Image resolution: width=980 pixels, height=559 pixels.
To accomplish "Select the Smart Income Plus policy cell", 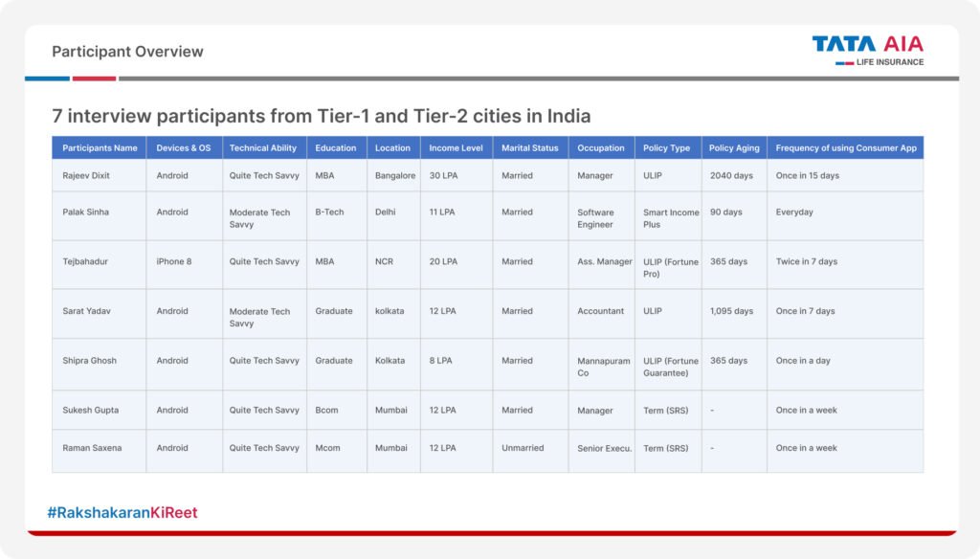I will point(671,218).
